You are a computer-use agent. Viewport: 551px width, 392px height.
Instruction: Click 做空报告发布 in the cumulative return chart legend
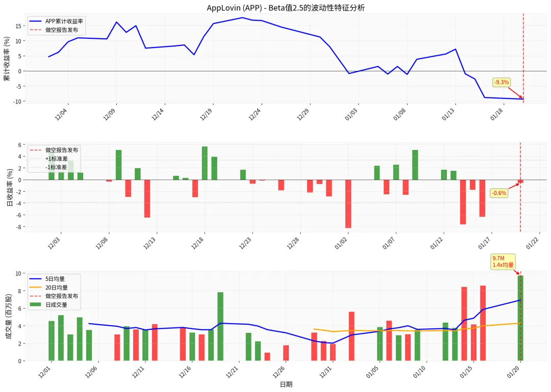click(54, 30)
